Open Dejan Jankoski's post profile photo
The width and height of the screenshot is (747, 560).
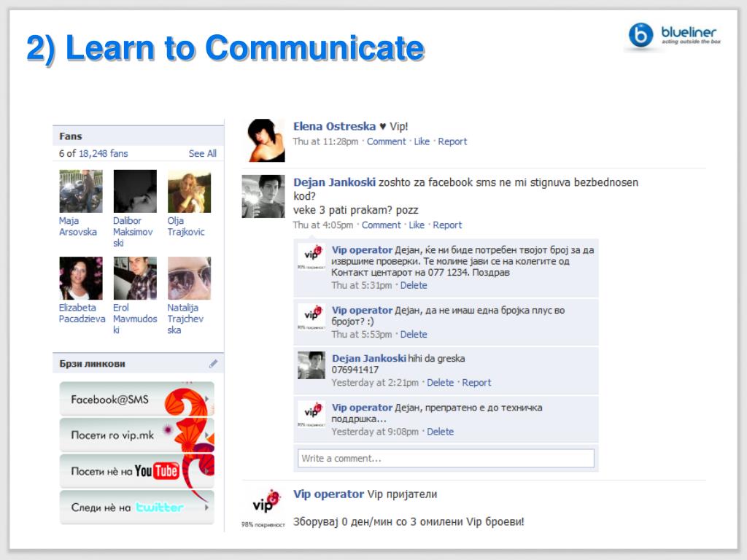tap(263, 197)
